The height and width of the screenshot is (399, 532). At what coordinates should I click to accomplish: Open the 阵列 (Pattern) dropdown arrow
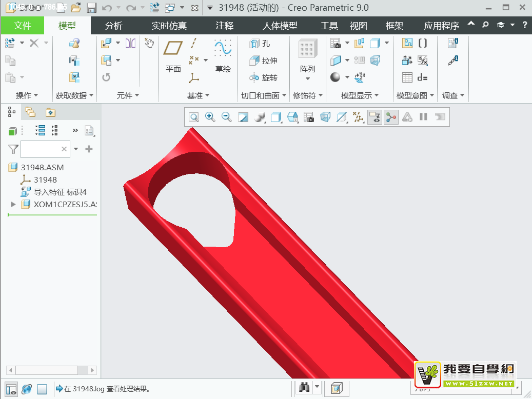pos(307,78)
